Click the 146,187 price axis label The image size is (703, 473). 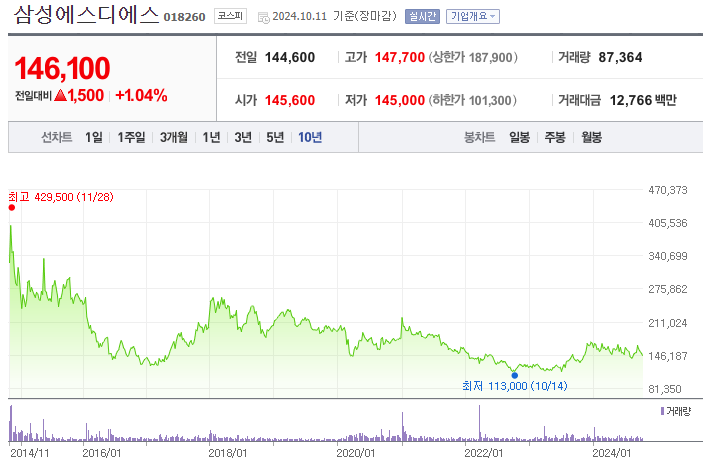(x=668, y=356)
